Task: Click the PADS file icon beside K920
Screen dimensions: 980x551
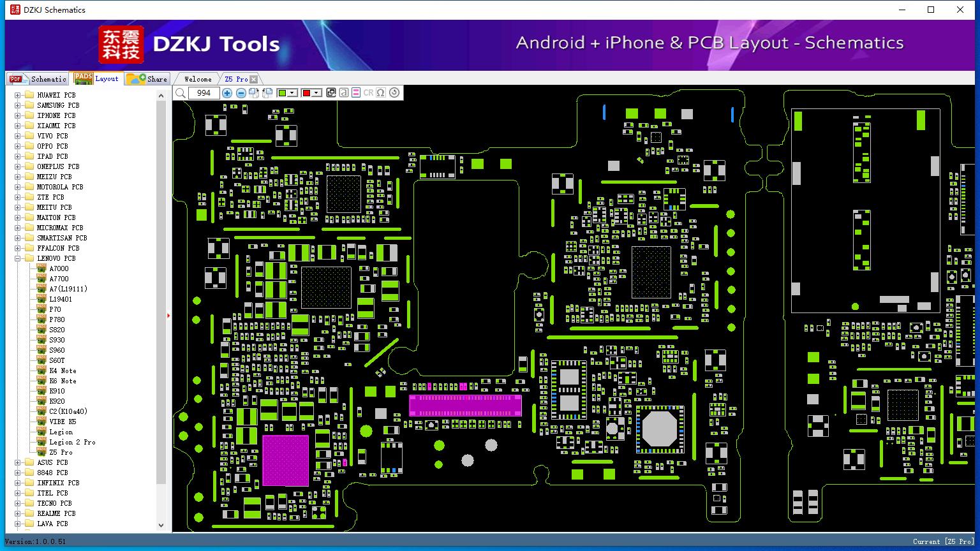Action: click(41, 400)
